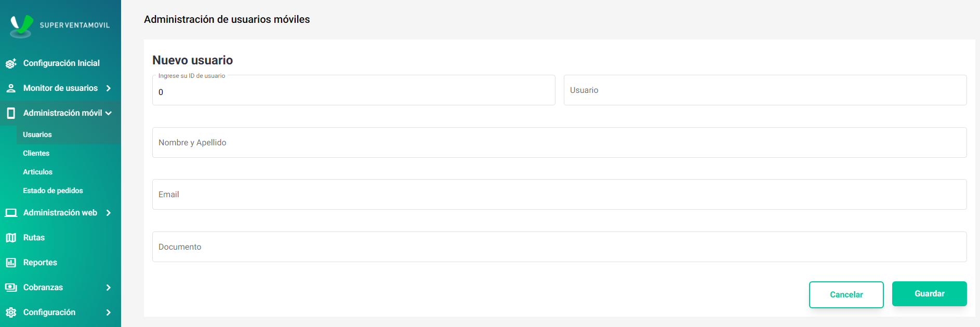Focus the Email input field
This screenshot has width=980, height=327.
coord(560,195)
